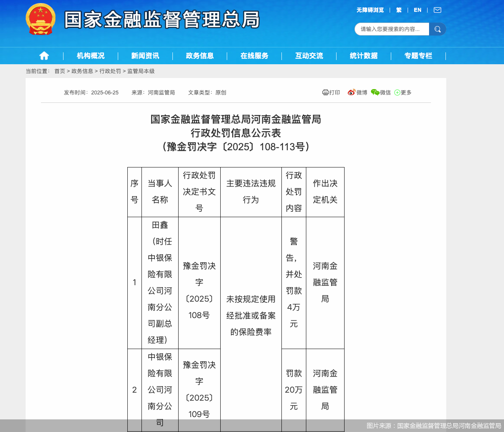Open the 新闻资讯 menu
504x432 pixels.
pyautogui.click(x=145, y=56)
